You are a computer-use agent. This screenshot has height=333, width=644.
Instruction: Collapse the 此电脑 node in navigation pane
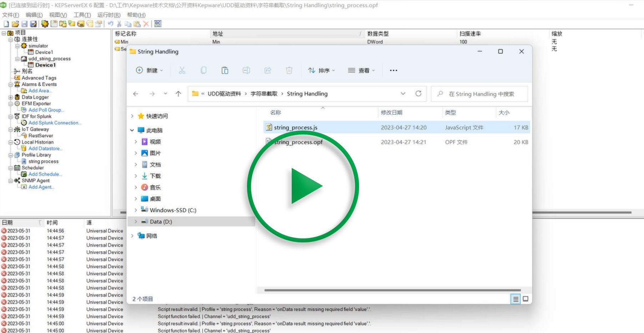point(132,130)
